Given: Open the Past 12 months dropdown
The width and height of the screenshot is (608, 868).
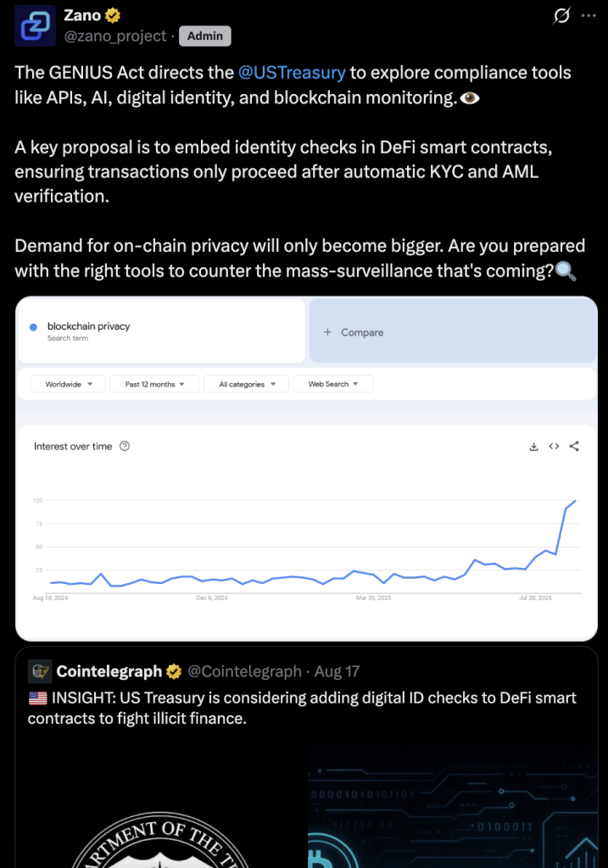Looking at the screenshot, I should coord(154,384).
